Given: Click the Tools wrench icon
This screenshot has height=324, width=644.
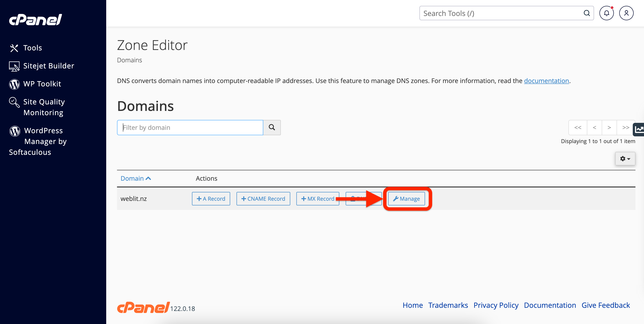Looking at the screenshot, I should [x=14, y=48].
